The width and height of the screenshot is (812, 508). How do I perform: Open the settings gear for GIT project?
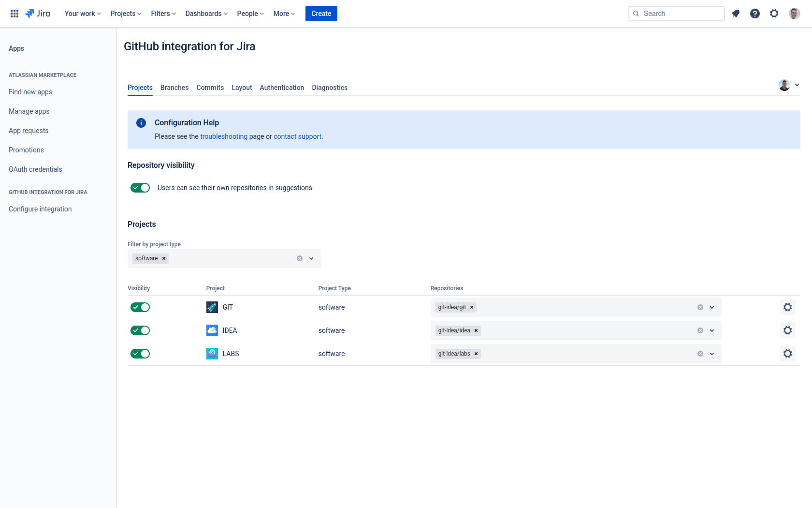pos(788,307)
